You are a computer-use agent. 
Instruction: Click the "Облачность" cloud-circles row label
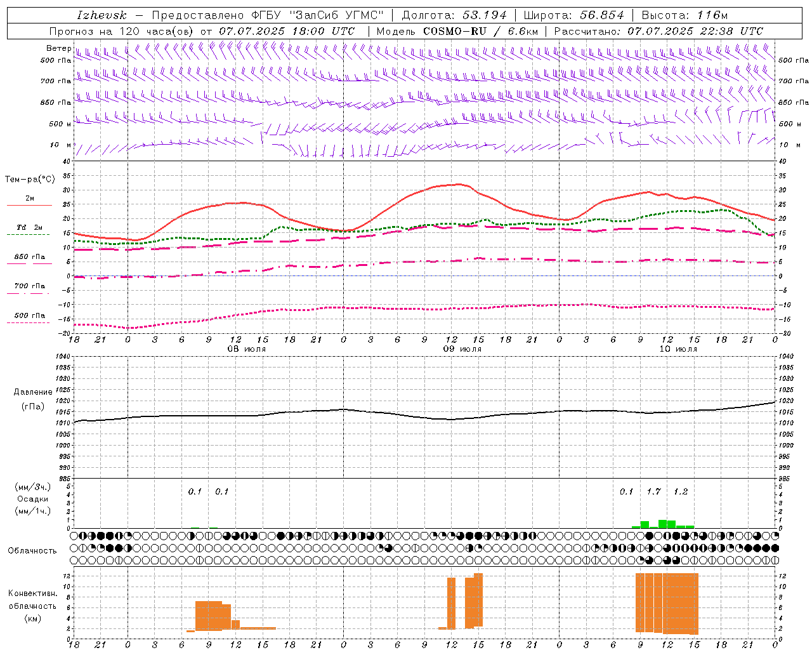click(x=32, y=551)
